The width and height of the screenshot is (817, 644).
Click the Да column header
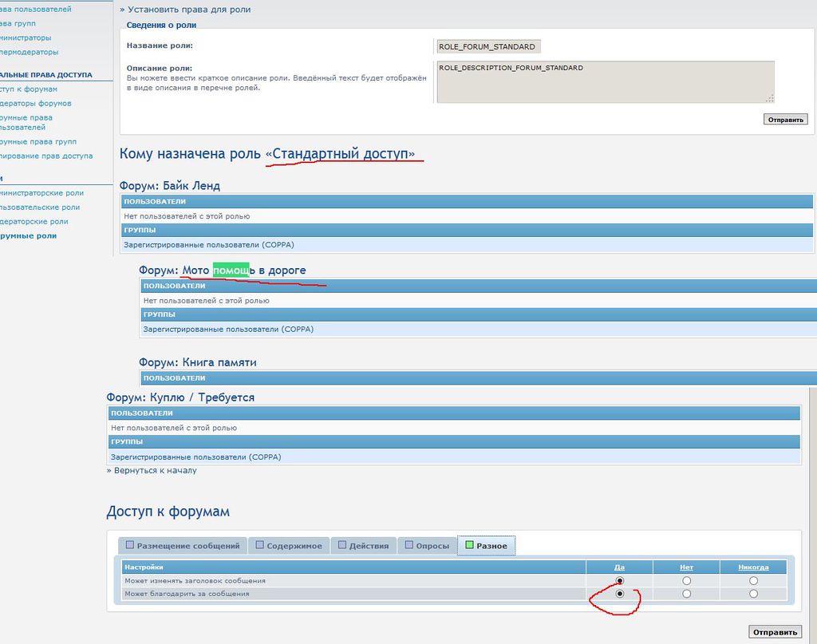620,567
